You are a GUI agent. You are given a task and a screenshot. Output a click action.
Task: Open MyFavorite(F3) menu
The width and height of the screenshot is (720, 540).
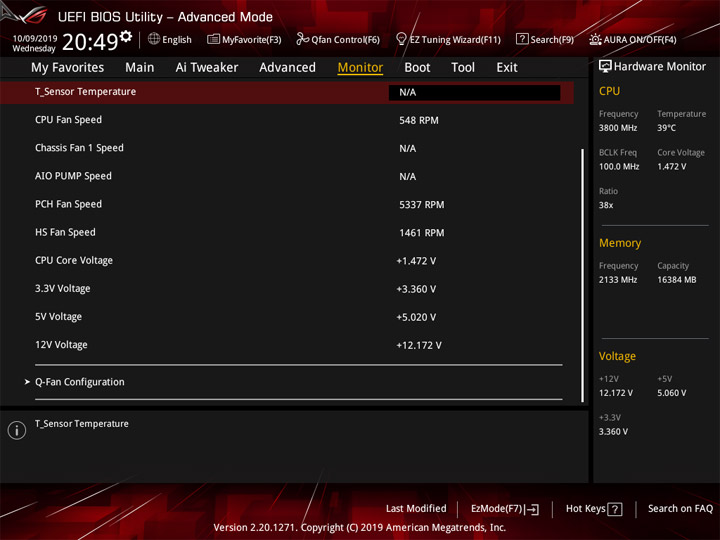(x=252, y=40)
